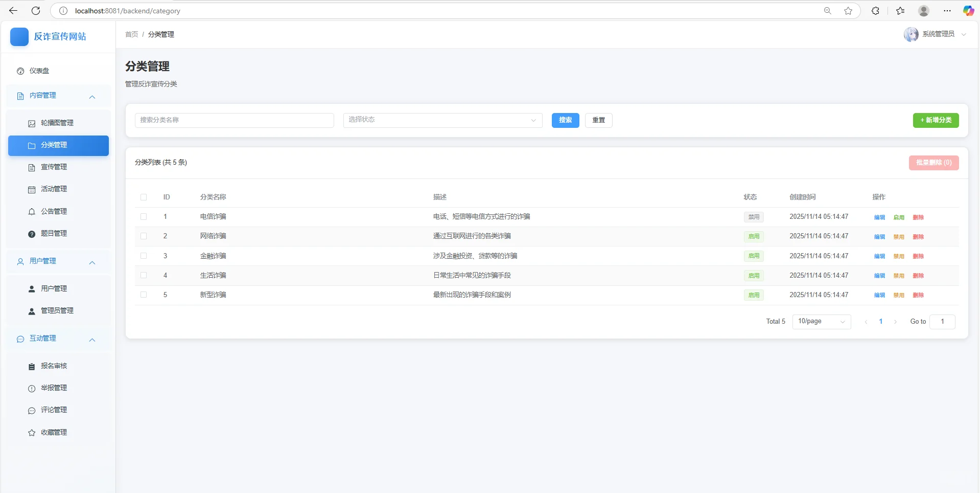Open 收藏管理 favorites management

pyautogui.click(x=54, y=432)
